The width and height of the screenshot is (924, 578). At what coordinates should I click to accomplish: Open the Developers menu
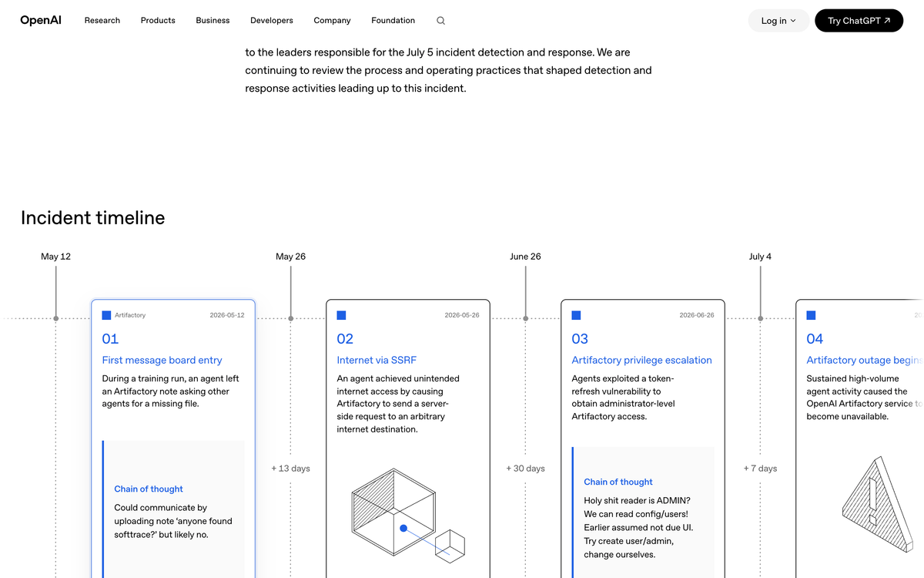pos(272,20)
